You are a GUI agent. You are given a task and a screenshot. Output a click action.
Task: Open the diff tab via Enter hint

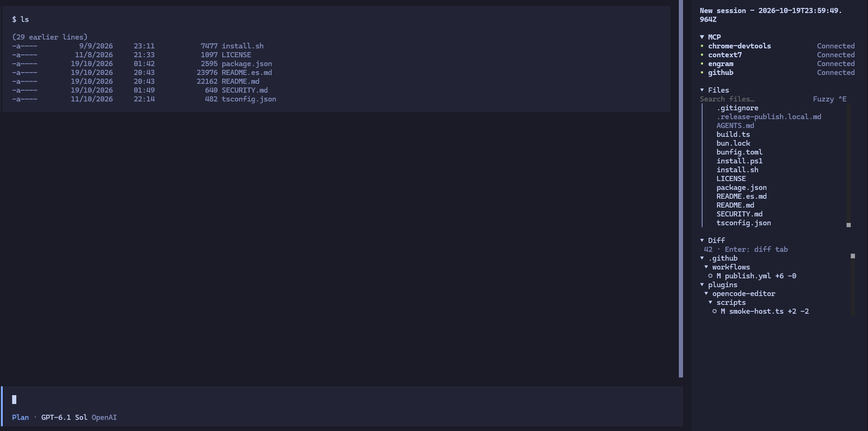(756, 249)
